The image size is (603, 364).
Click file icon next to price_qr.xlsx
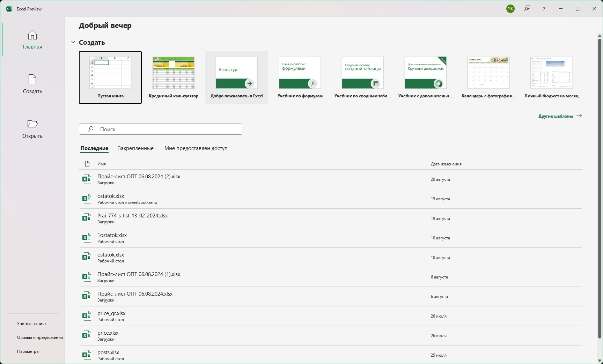tap(87, 316)
